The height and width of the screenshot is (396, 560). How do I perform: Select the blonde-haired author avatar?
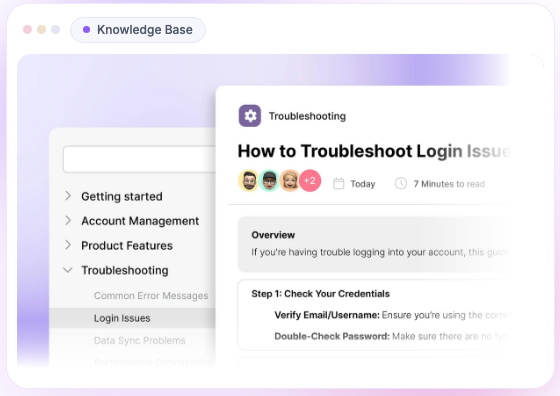point(290,181)
